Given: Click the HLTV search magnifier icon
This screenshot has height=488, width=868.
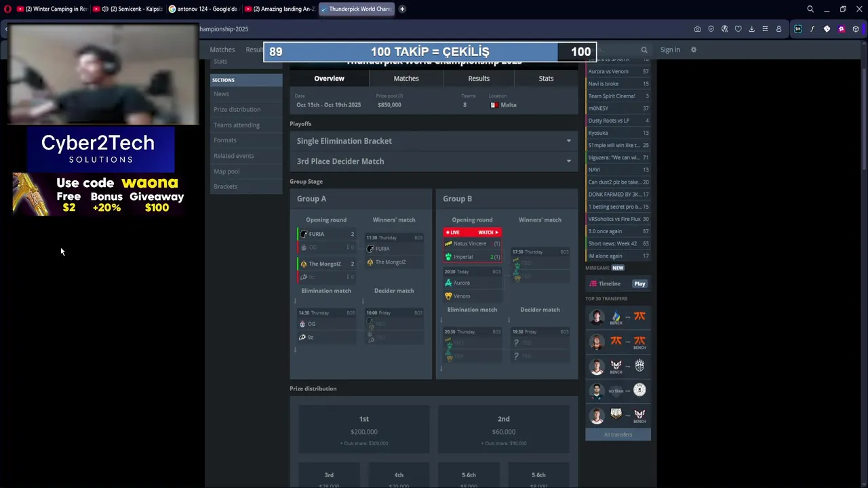Looking at the screenshot, I should [x=644, y=49].
